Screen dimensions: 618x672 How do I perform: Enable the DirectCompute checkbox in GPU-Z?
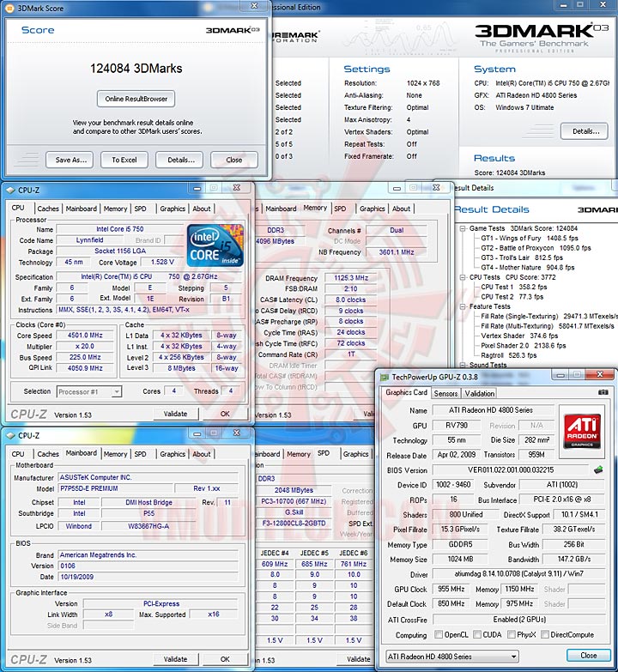(x=545, y=634)
